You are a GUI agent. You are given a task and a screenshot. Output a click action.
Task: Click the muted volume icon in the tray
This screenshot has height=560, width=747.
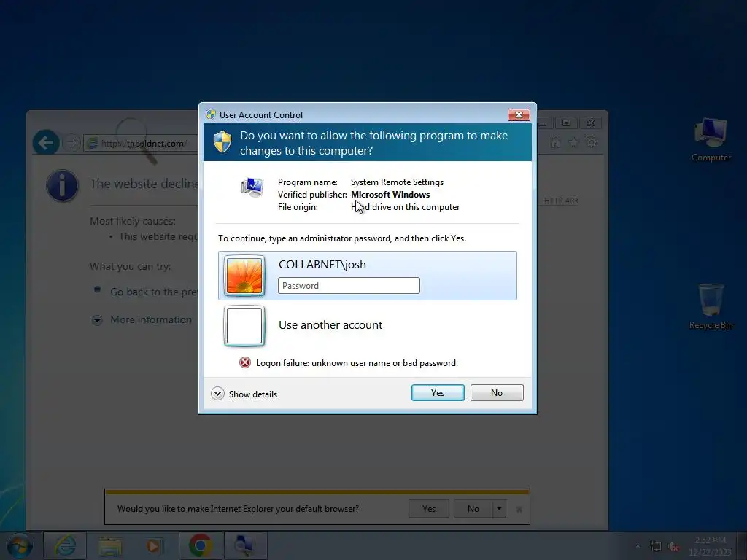673,546
